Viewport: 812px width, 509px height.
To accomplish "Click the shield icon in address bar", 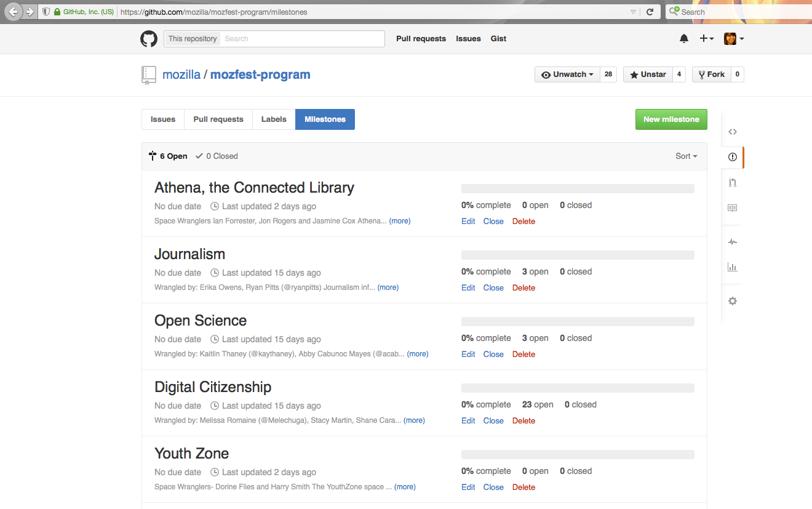I will 46,12.
